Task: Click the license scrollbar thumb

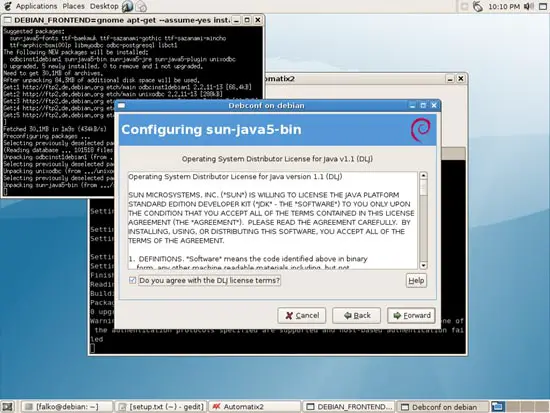Action: click(x=423, y=187)
